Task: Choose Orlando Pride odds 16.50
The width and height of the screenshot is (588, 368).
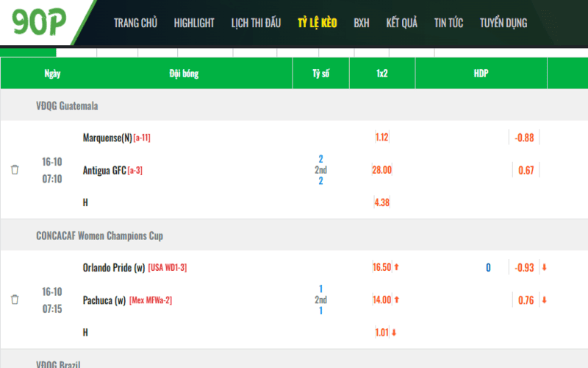Action: click(x=382, y=267)
